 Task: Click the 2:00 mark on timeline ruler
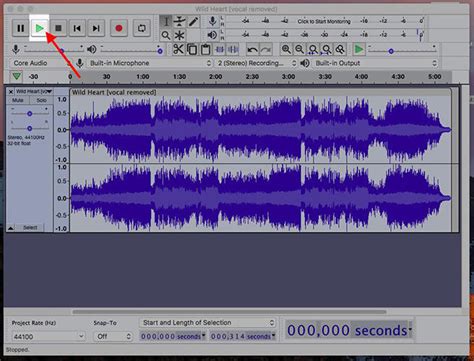point(215,77)
